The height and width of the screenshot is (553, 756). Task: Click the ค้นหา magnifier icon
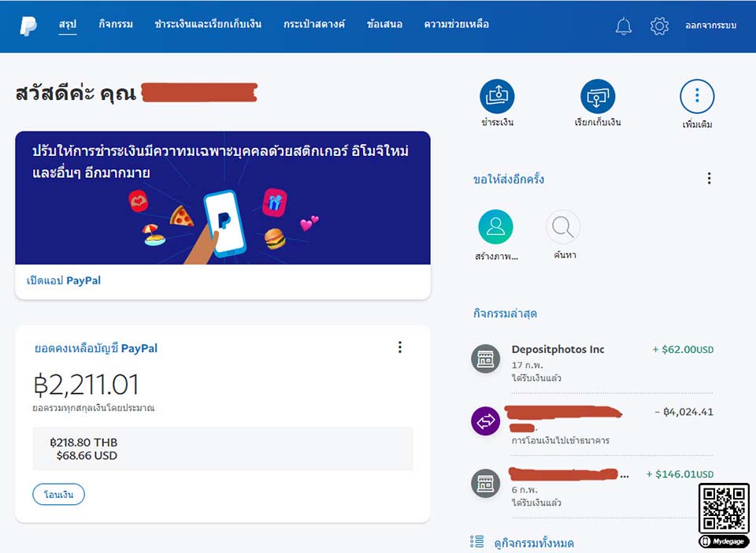(x=562, y=227)
